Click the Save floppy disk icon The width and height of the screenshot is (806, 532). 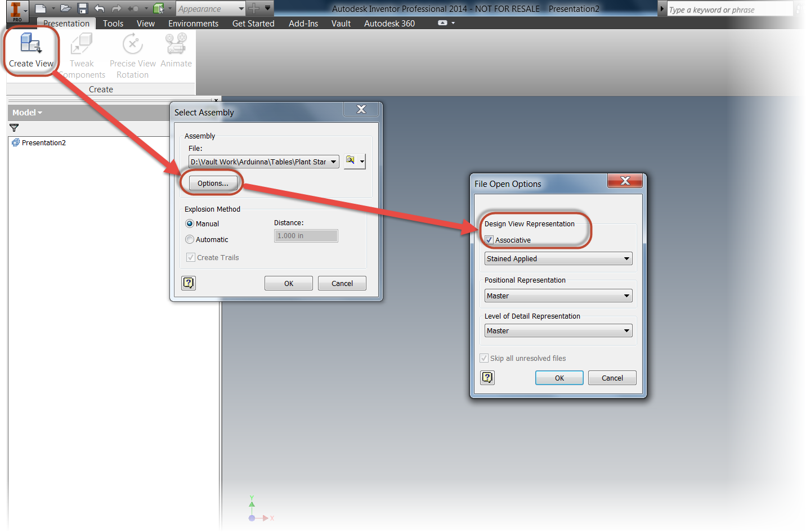point(83,8)
